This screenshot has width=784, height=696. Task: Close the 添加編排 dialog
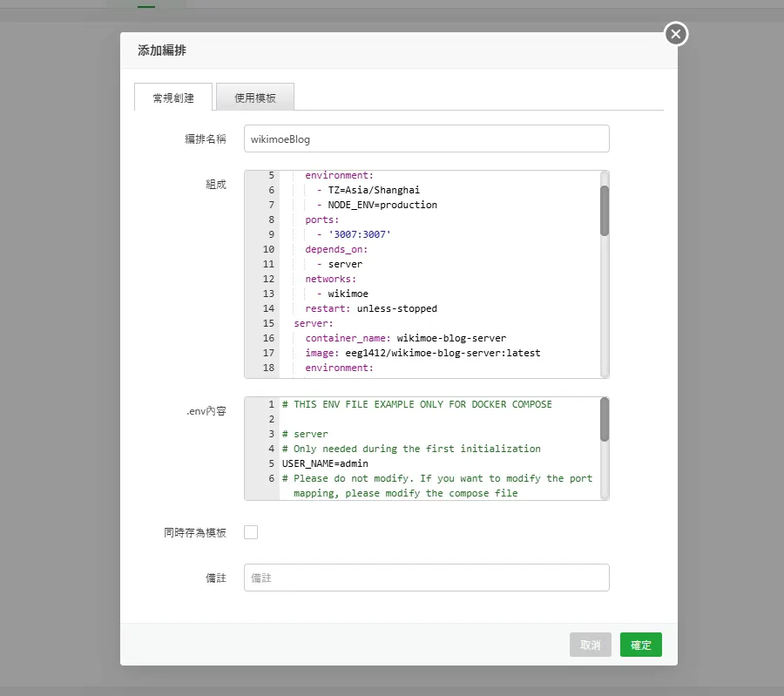(675, 34)
